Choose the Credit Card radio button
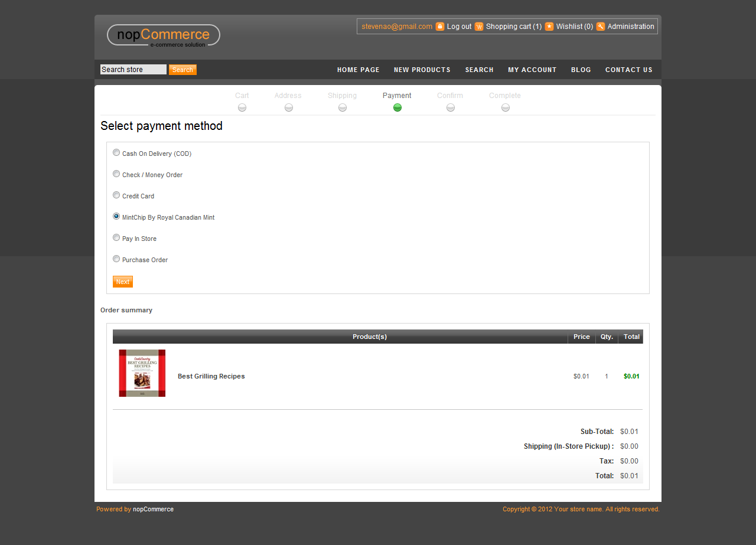 [x=116, y=195]
